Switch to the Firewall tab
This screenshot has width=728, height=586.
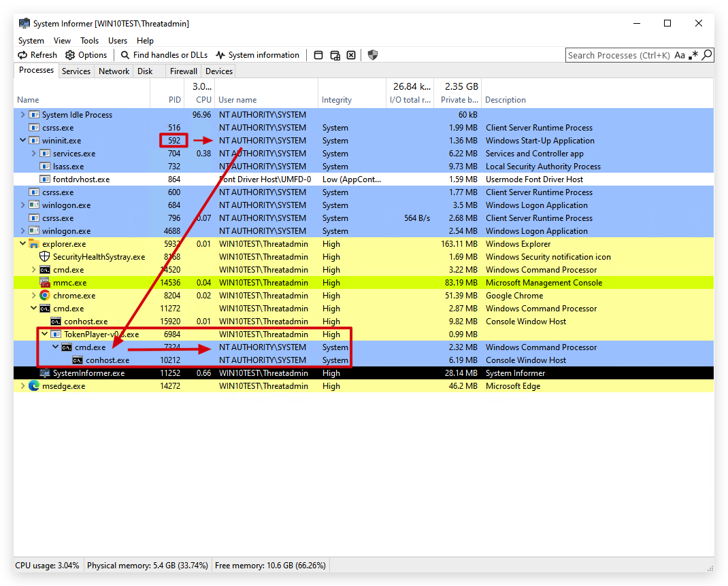(x=184, y=71)
